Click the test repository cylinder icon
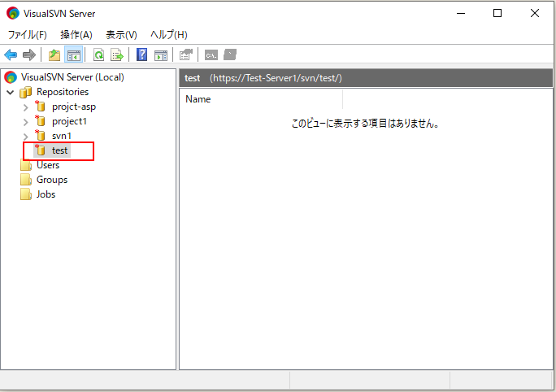 [x=40, y=150]
